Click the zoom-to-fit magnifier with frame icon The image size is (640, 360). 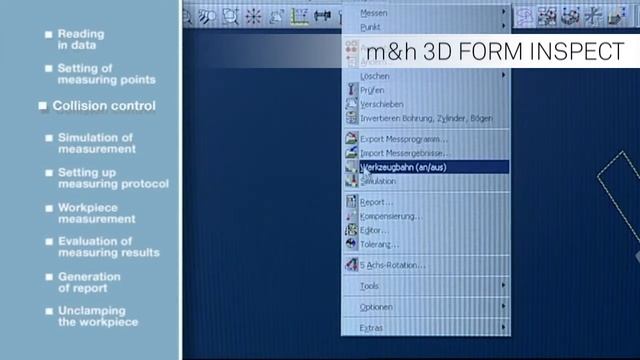[x=230, y=17]
